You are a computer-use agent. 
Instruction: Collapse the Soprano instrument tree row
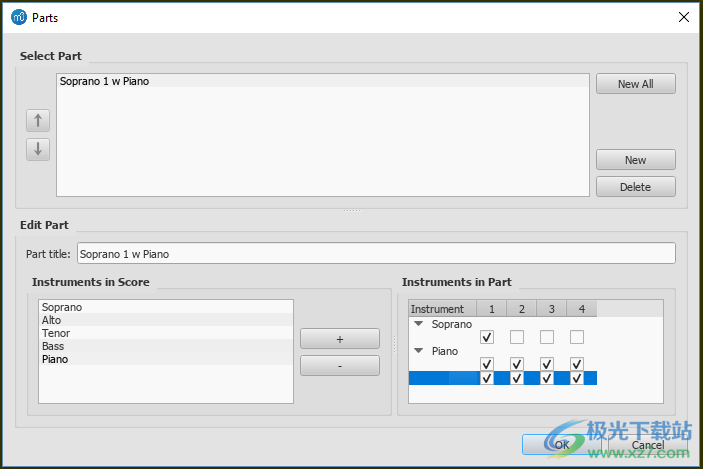(x=418, y=324)
